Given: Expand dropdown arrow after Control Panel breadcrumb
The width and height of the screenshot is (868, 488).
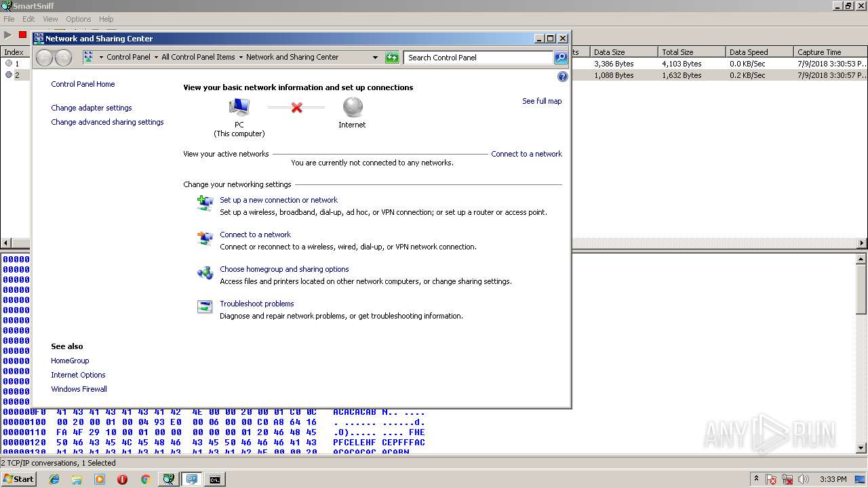Looking at the screenshot, I should click(156, 58).
